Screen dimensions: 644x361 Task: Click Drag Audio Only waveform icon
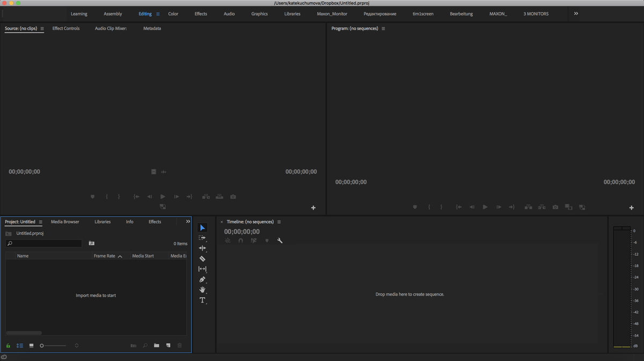tap(164, 172)
